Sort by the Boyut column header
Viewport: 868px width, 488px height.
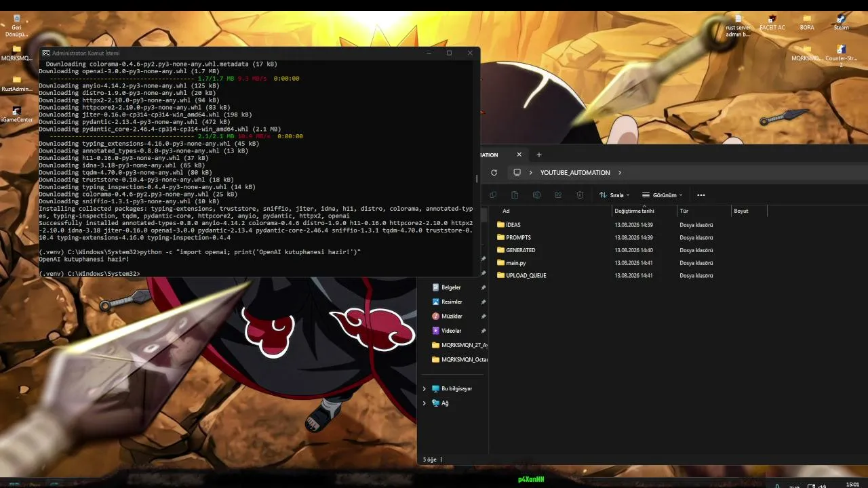tap(741, 211)
